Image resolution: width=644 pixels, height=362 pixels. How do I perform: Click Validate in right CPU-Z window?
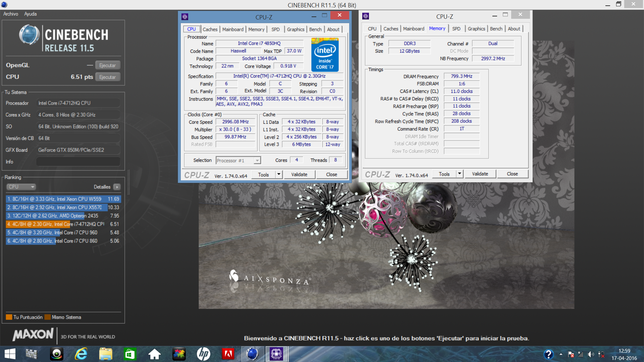(x=480, y=174)
